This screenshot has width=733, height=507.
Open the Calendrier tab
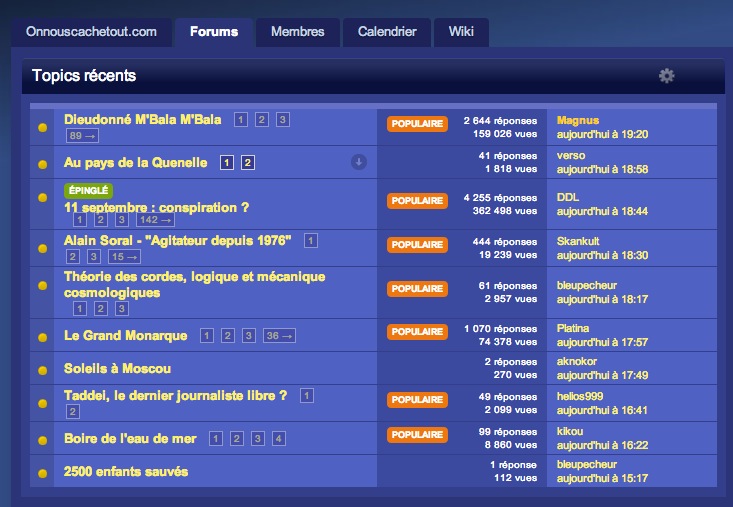pos(387,32)
